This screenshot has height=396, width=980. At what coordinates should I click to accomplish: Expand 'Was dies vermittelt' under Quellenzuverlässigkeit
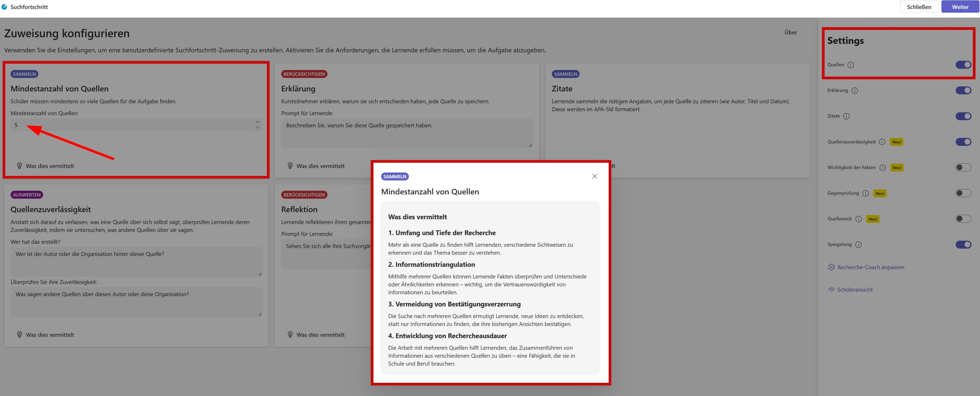tap(50, 335)
